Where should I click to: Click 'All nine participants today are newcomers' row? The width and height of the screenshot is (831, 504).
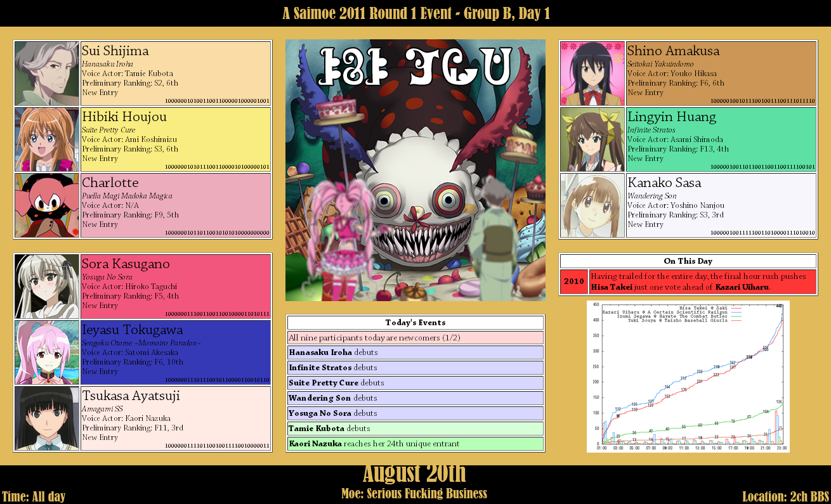pyautogui.click(x=415, y=338)
